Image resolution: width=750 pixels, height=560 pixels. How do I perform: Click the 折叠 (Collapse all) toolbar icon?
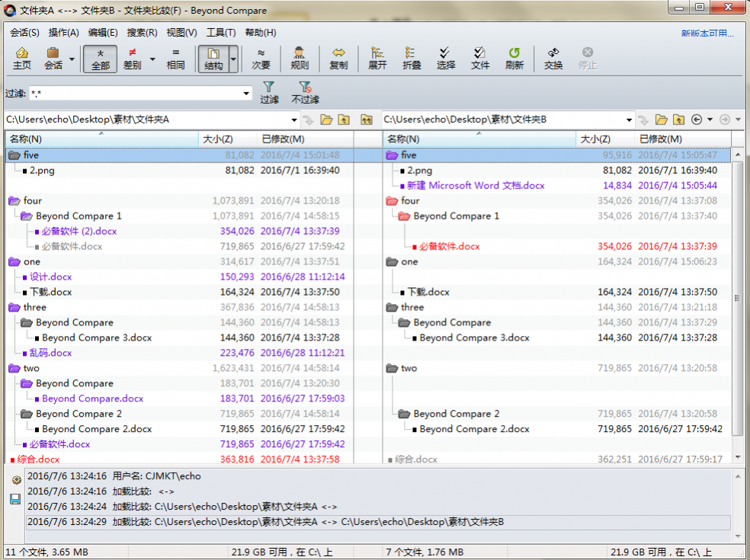(412, 58)
